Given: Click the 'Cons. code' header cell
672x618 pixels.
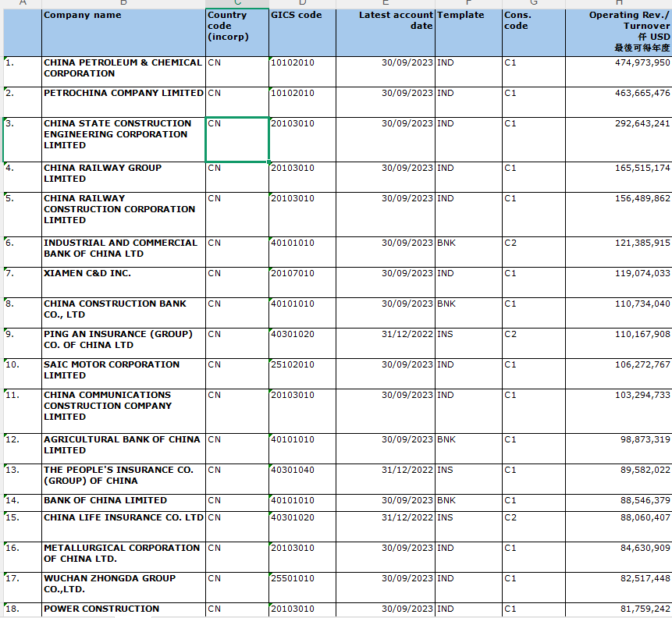Looking at the screenshot, I should tap(534, 31).
